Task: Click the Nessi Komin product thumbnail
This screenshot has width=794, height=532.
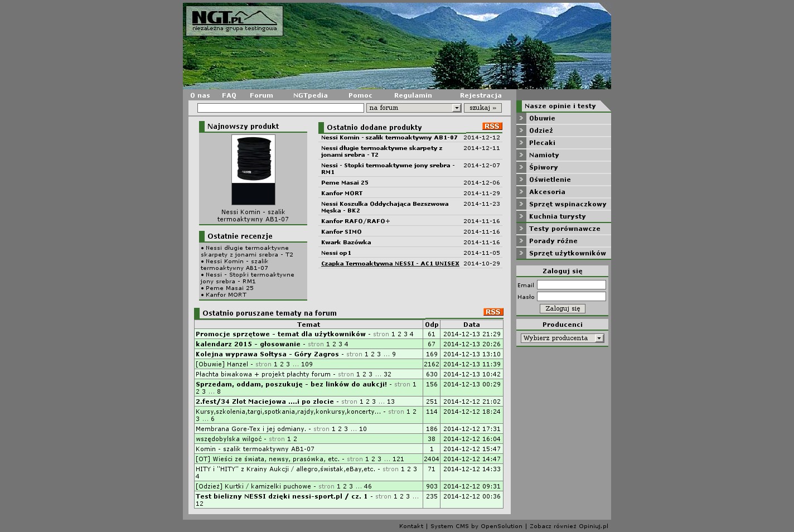Action: coord(253,170)
